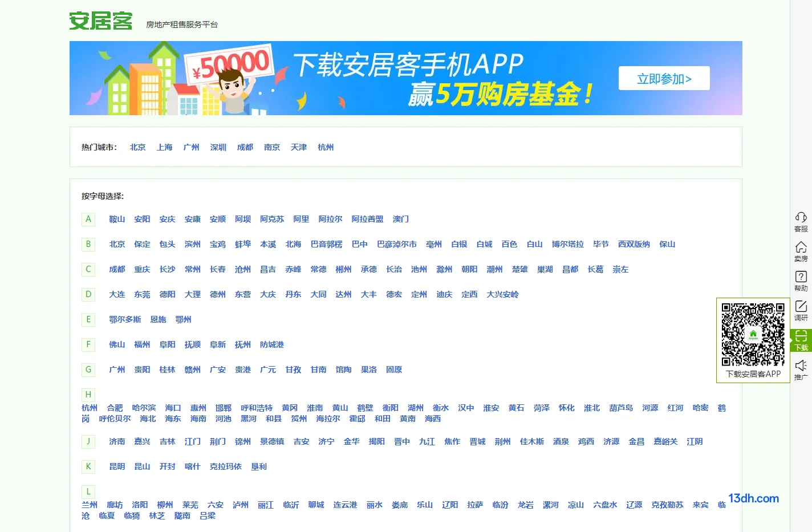Select letter C index box
812x532 pixels.
pos(88,269)
